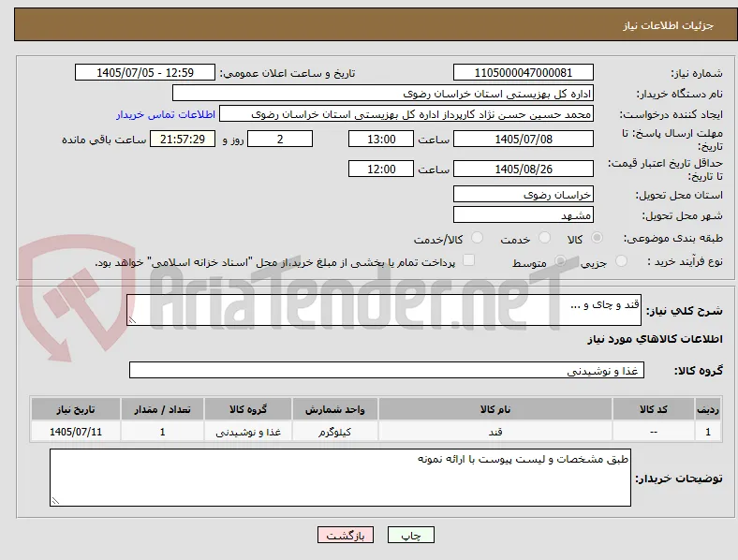Open the اطلاعات تماس خریدار link
The width and height of the screenshot is (738, 560).
point(166,114)
